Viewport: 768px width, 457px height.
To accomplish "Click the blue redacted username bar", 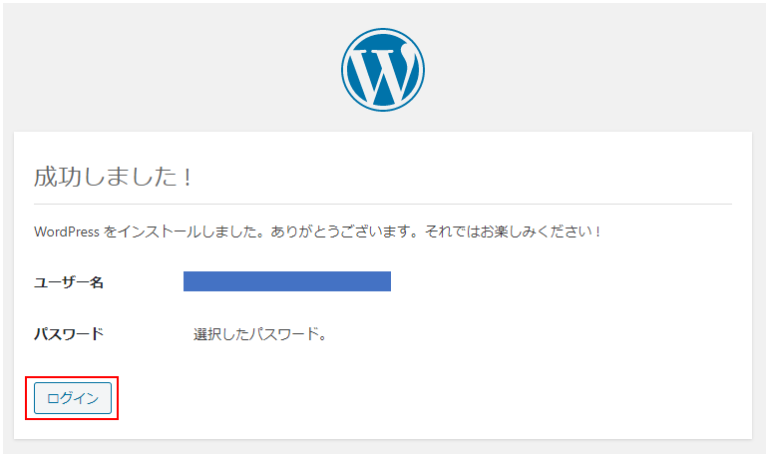I will 287,281.
